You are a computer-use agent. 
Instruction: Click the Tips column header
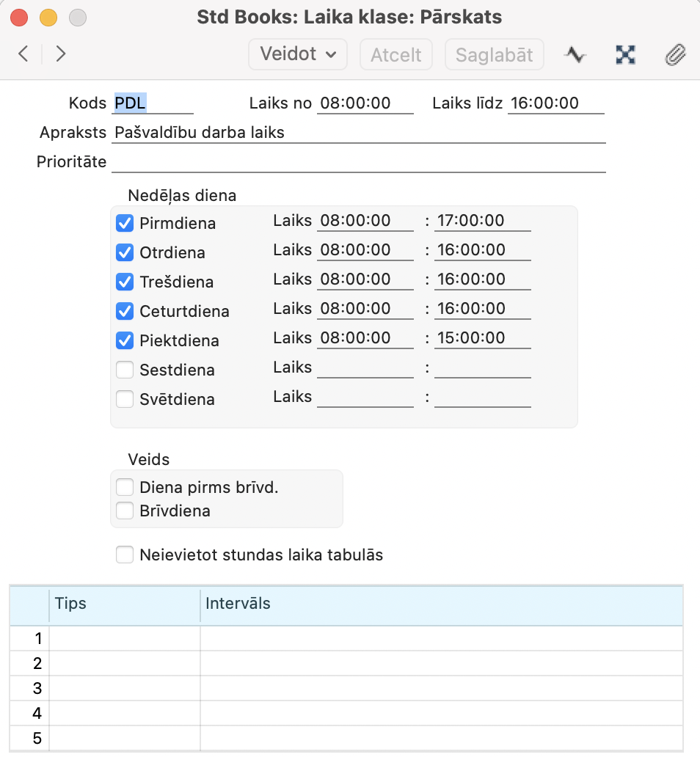[125, 604]
